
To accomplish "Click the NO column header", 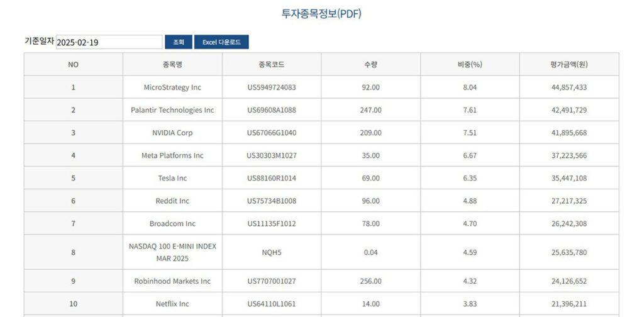I will [x=74, y=64].
